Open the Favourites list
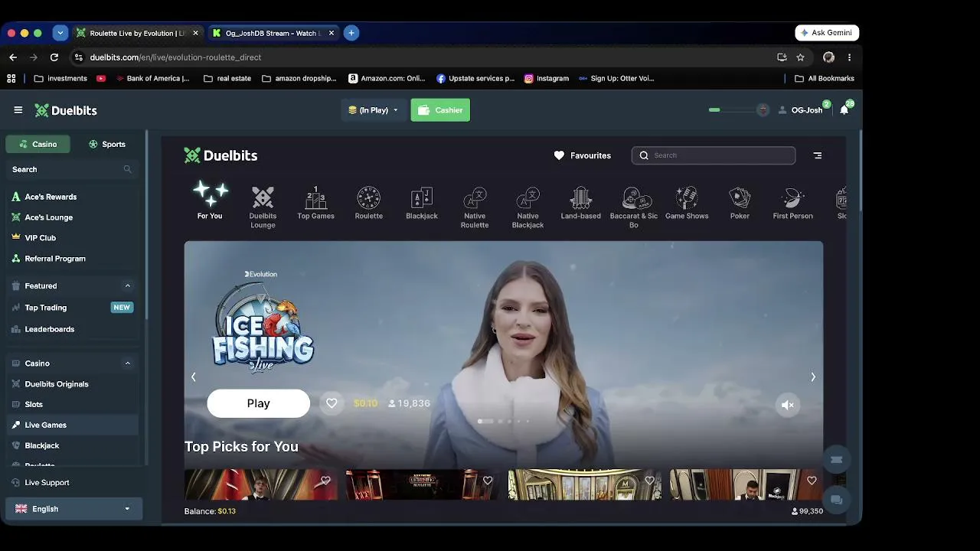980x551 pixels. (583, 155)
